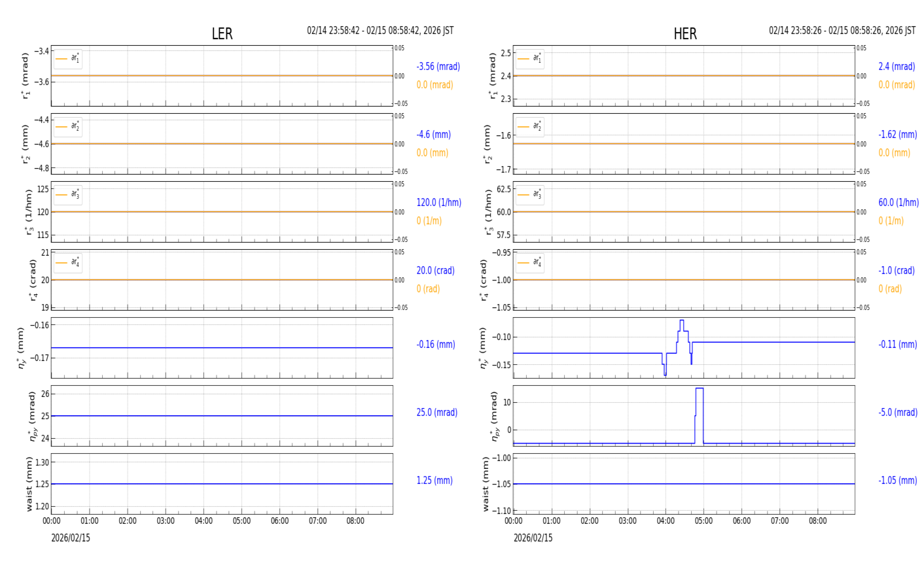This screenshot has height=565, width=924.
Task: Click the orange 0 (1/m) value beside LER r3*
Action: coord(429,221)
